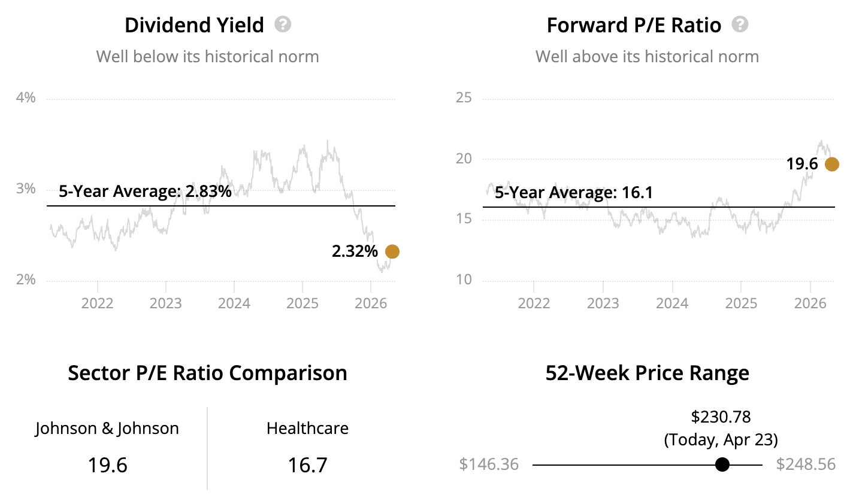
Task: Click the Johnson & Johnson company name
Action: pos(107,429)
